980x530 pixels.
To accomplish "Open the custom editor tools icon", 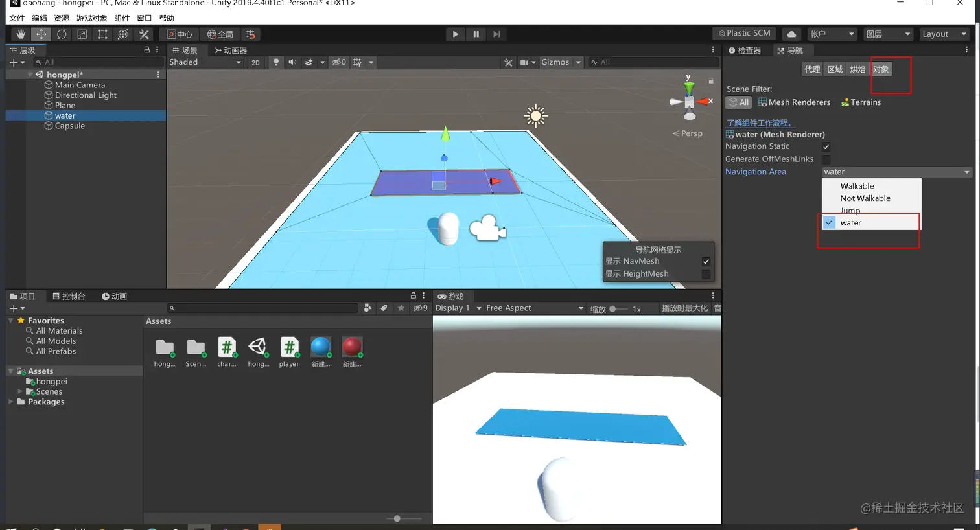I will tap(144, 34).
